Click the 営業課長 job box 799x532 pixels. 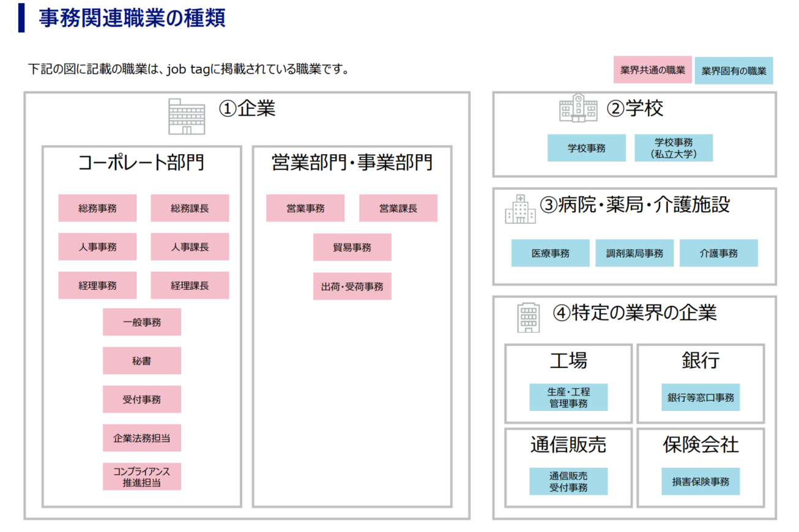(x=398, y=209)
